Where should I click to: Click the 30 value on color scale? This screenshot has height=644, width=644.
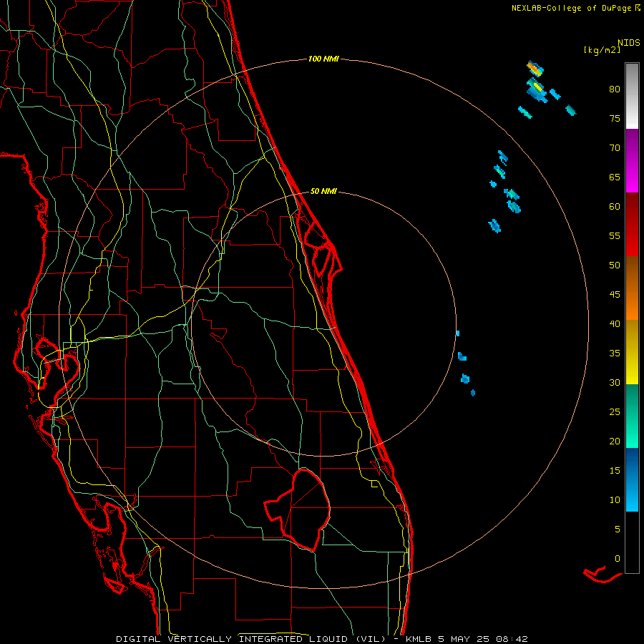[x=615, y=382]
